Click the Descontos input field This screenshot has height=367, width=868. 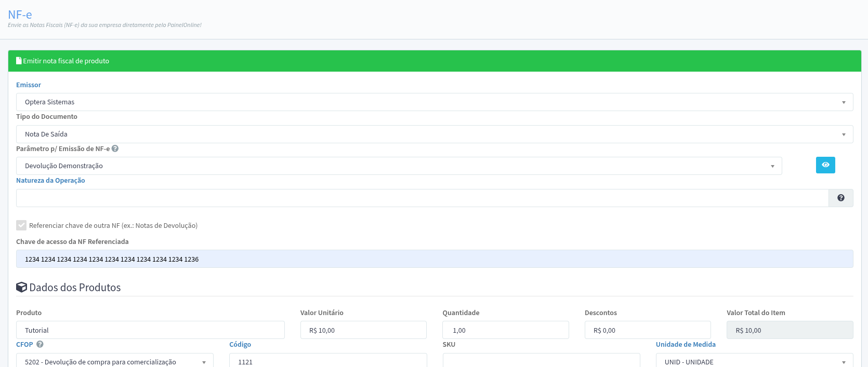[x=647, y=330]
